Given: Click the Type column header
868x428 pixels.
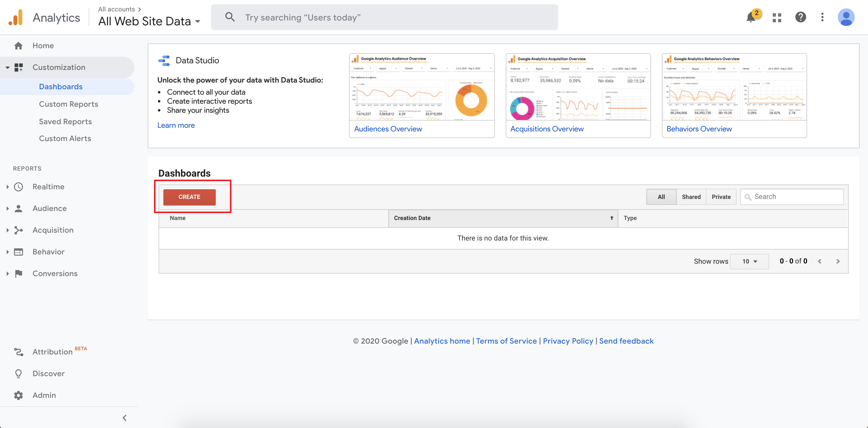Looking at the screenshot, I should pyautogui.click(x=733, y=218).
